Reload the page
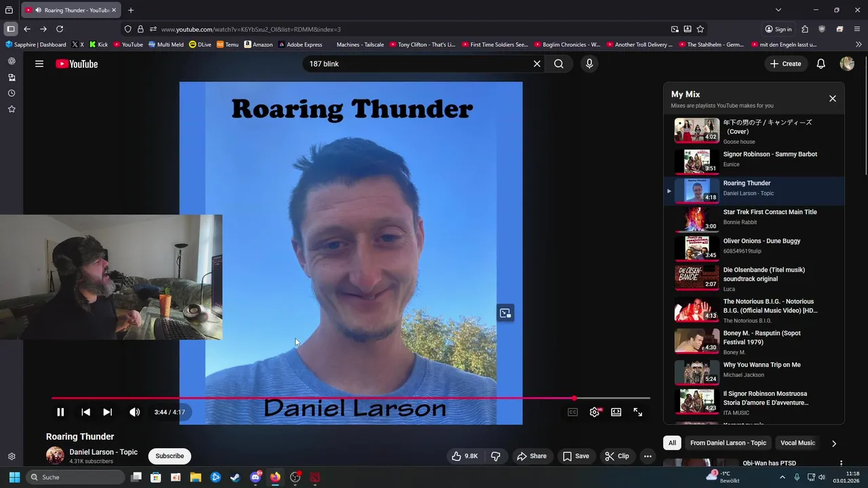Image resolution: width=868 pixels, height=488 pixels. (x=60, y=29)
